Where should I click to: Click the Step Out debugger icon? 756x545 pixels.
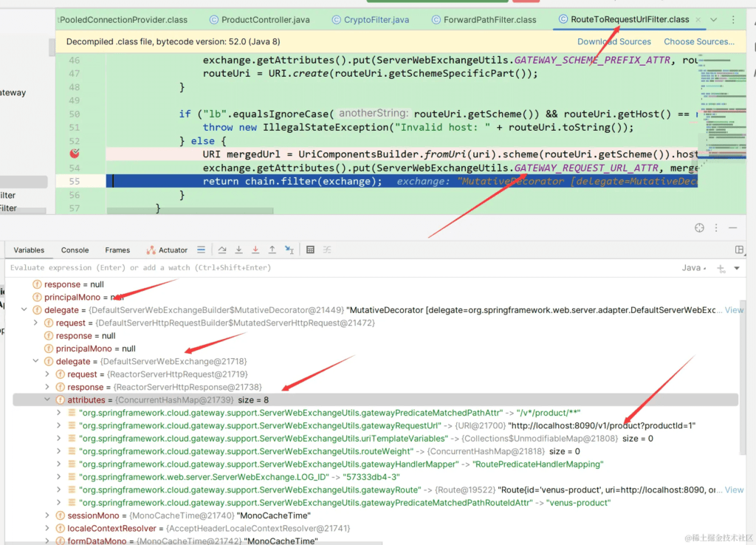pos(272,250)
